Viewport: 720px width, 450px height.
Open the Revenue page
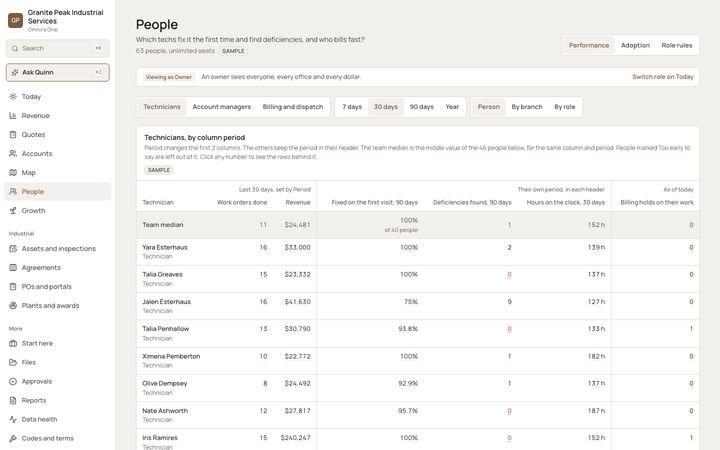pos(57,116)
